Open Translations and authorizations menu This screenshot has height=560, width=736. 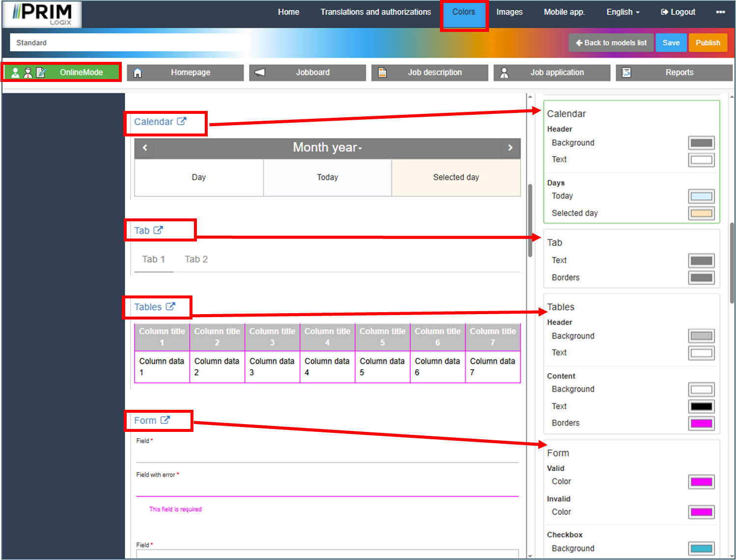[x=376, y=12]
